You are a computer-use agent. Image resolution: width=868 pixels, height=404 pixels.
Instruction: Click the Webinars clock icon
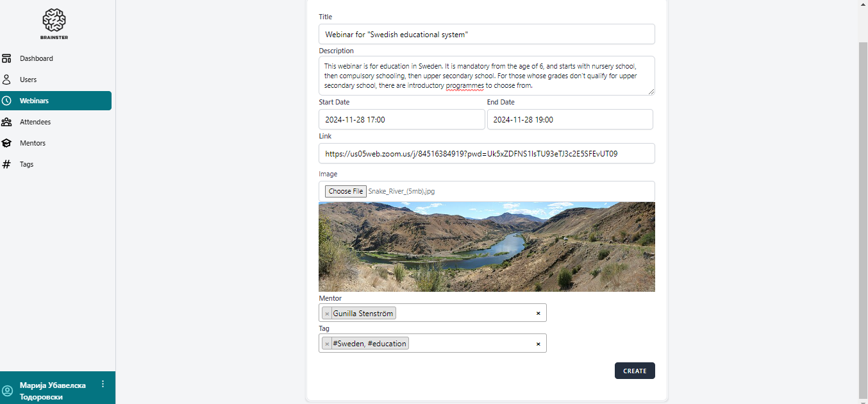click(x=6, y=101)
